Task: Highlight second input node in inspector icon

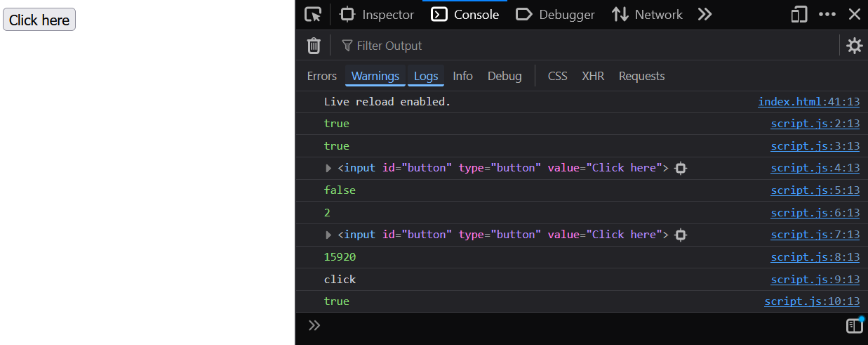Action: pyautogui.click(x=680, y=235)
